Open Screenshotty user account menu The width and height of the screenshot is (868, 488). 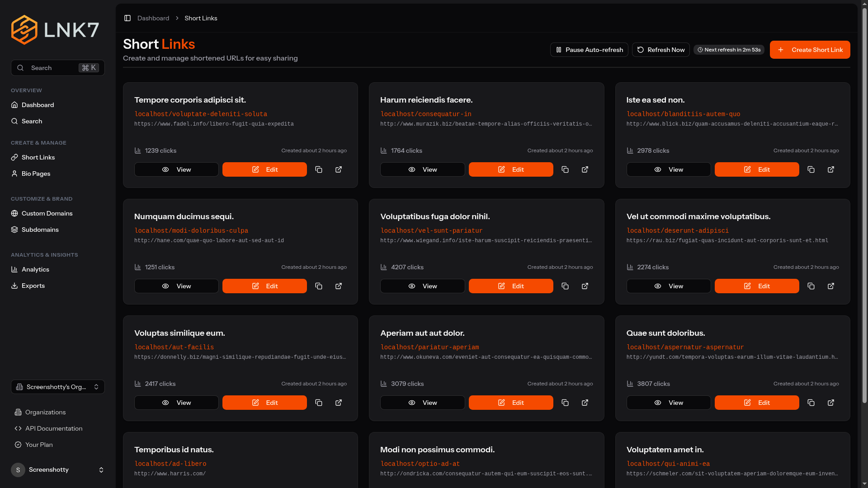(x=58, y=470)
